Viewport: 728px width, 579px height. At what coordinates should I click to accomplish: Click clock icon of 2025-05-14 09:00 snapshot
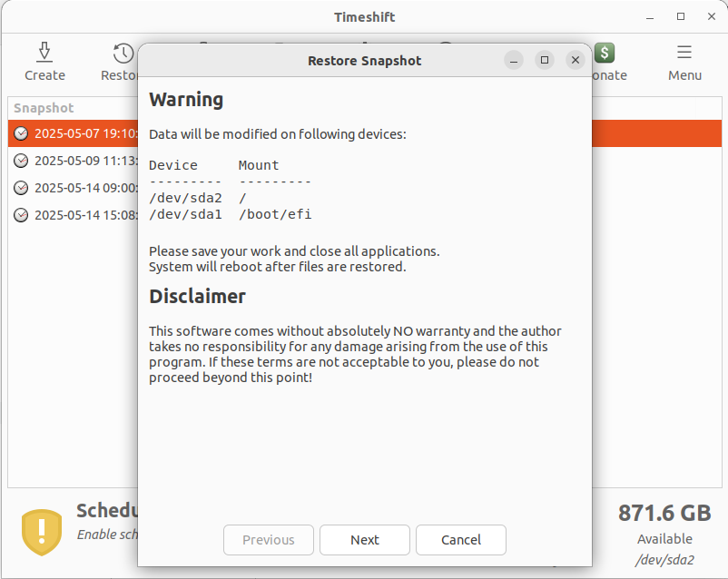(21, 188)
